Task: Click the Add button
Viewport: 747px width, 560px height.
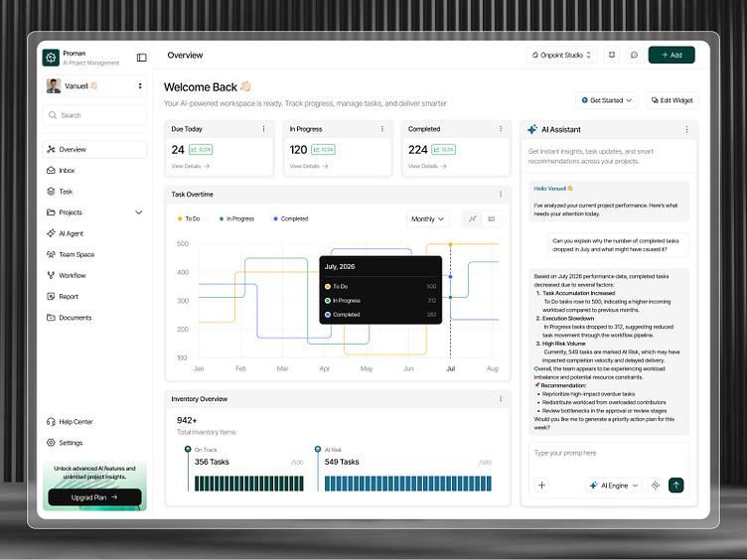Action: 672,55
